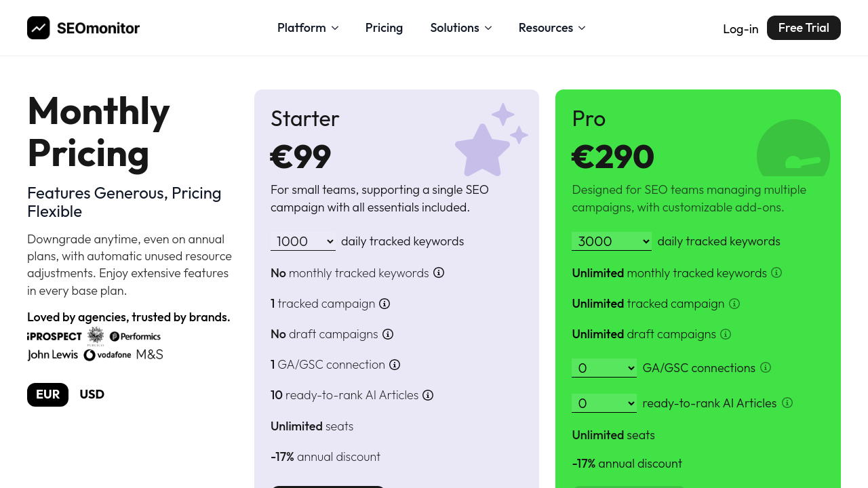Click info icon beside Starter AI Articles
Image resolution: width=868 pixels, height=488 pixels.
428,395
